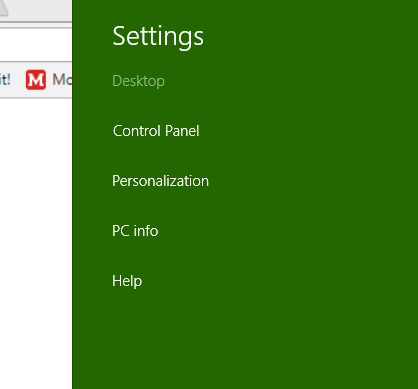Viewport: 418px width, 389px height.
Task: Click the red M bookmark icon
Action: point(36,80)
